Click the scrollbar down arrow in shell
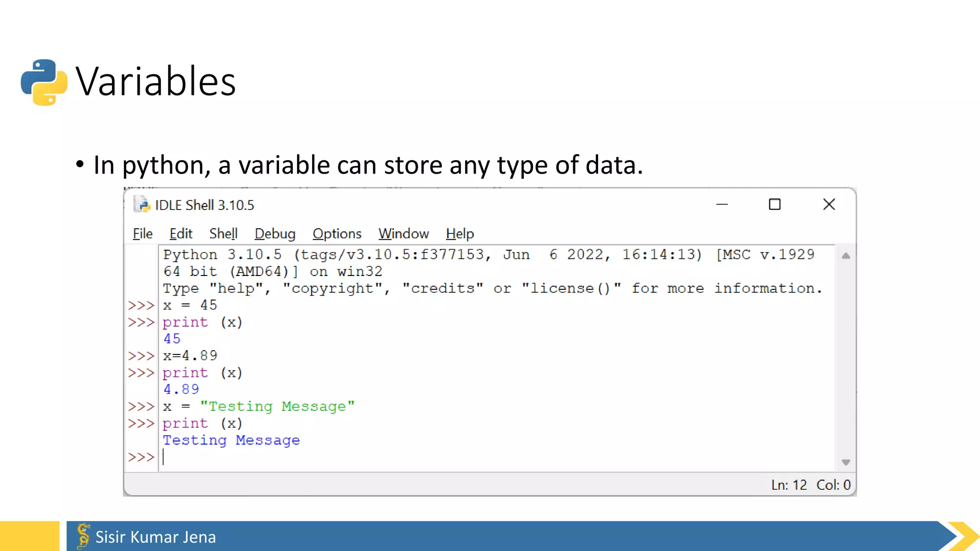 846,463
